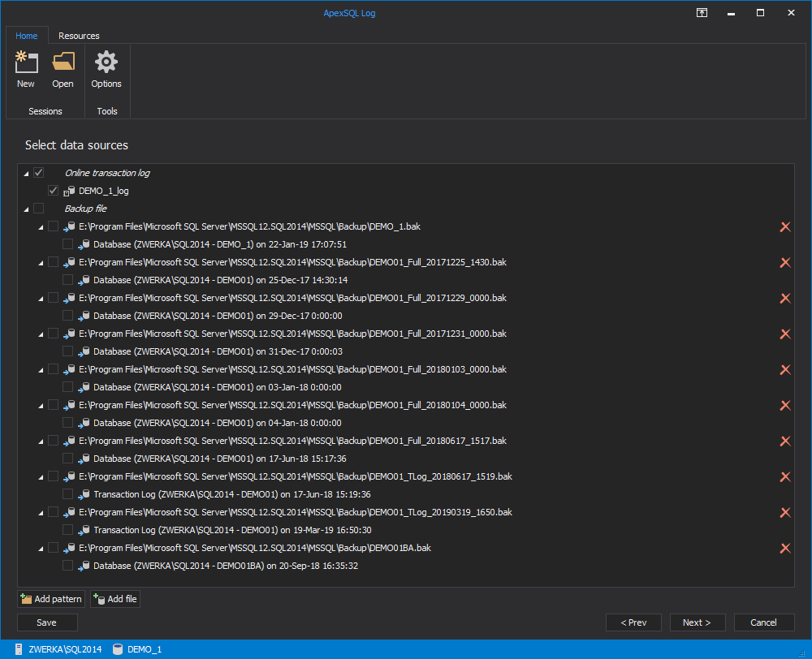Remove DEMO01_Full_20171225_1430.bak from the list
This screenshot has width=812, height=659.
(785, 262)
